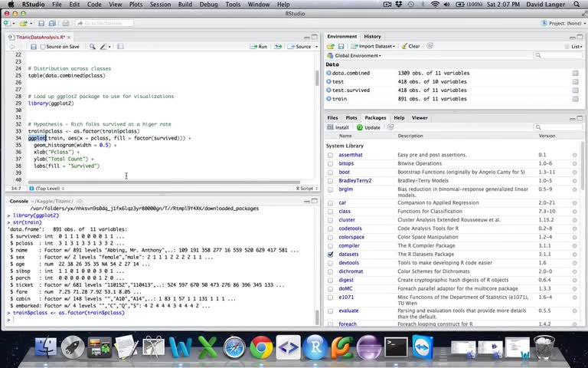Open Chrome from the dock

[x=261, y=347]
